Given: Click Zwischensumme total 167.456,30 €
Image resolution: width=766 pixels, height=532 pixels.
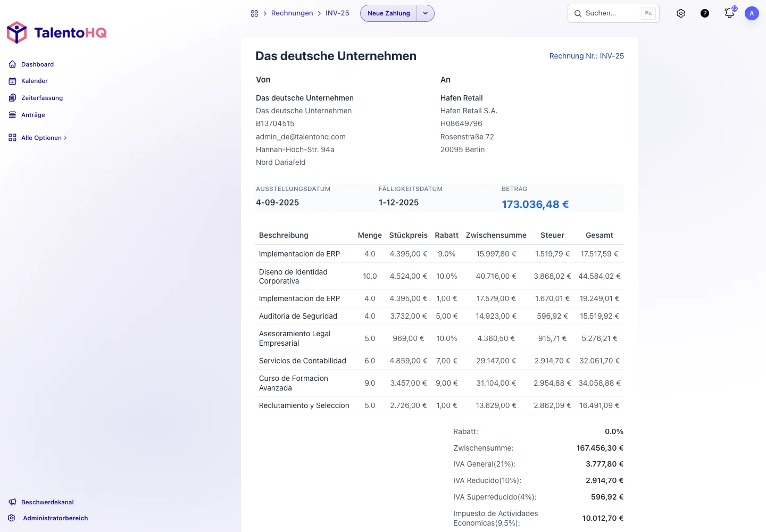Looking at the screenshot, I should 600,448.
